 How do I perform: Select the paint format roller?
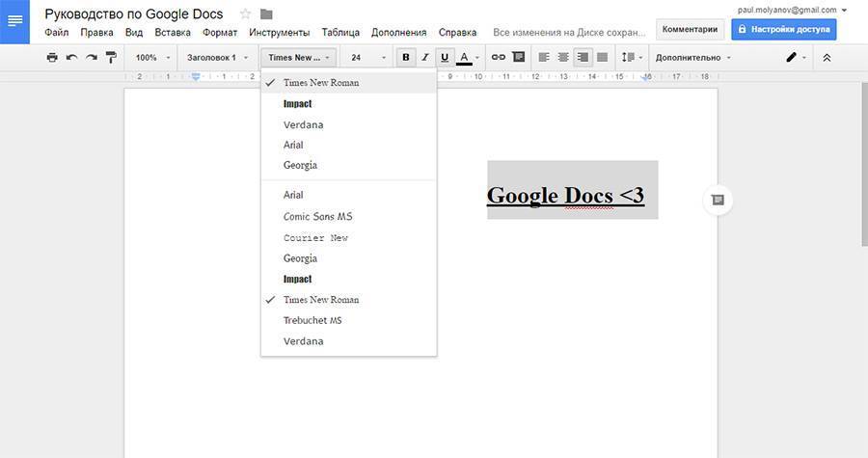(x=111, y=57)
